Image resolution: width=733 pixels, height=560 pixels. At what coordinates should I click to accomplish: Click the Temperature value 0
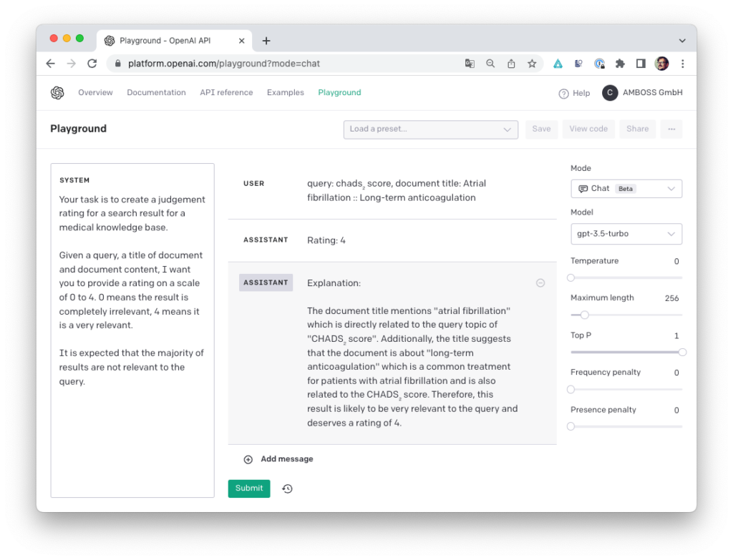tap(676, 262)
